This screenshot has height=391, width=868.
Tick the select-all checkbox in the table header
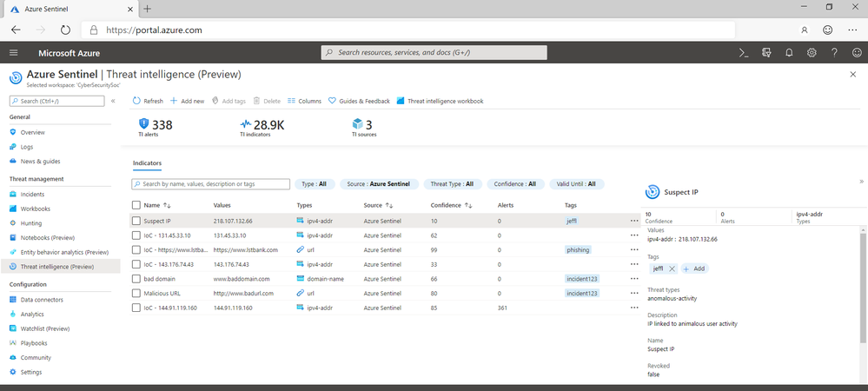[136, 205]
